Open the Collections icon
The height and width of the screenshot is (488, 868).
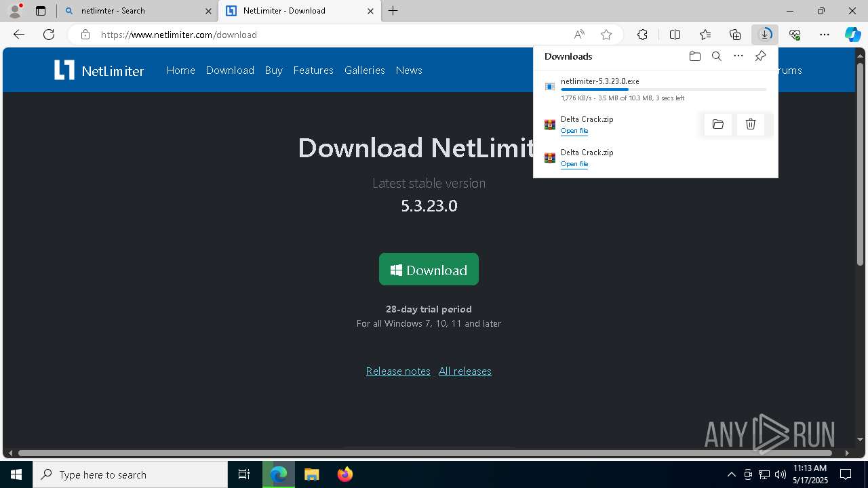tap(735, 35)
